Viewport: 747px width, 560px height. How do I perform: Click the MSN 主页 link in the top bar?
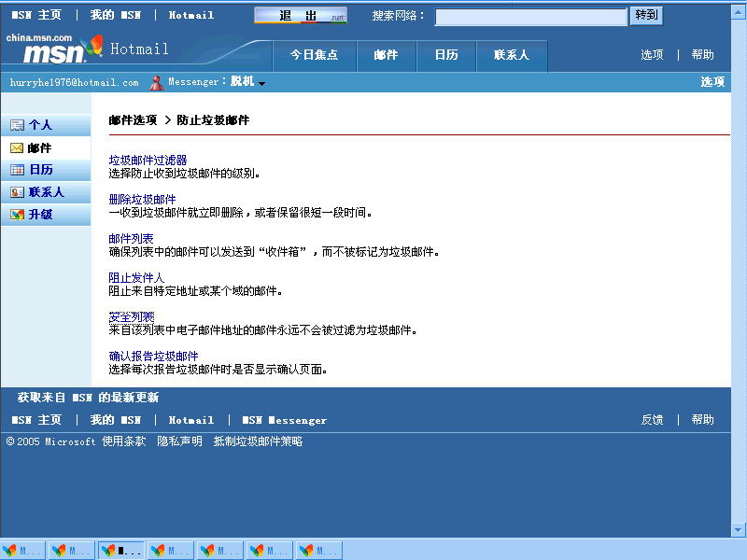pyautogui.click(x=36, y=15)
